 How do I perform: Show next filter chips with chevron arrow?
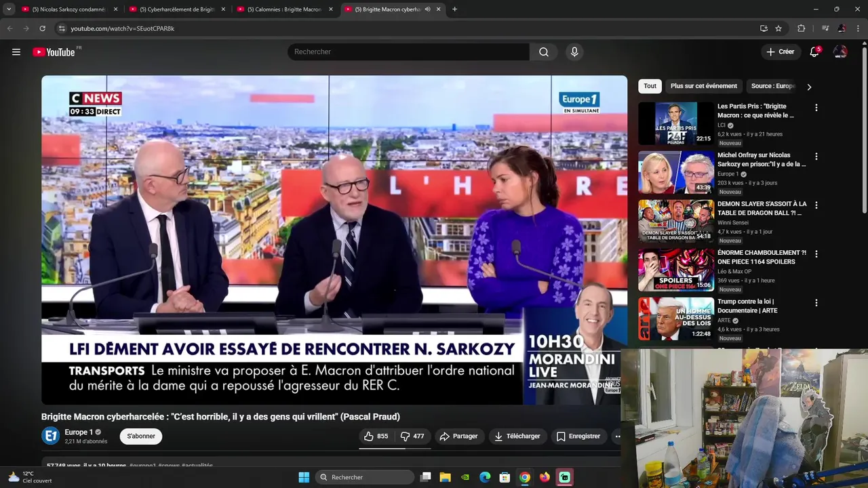coord(808,87)
